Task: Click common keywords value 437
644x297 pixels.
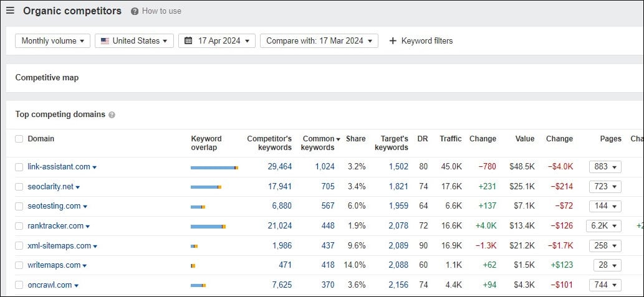Action: click(328, 246)
